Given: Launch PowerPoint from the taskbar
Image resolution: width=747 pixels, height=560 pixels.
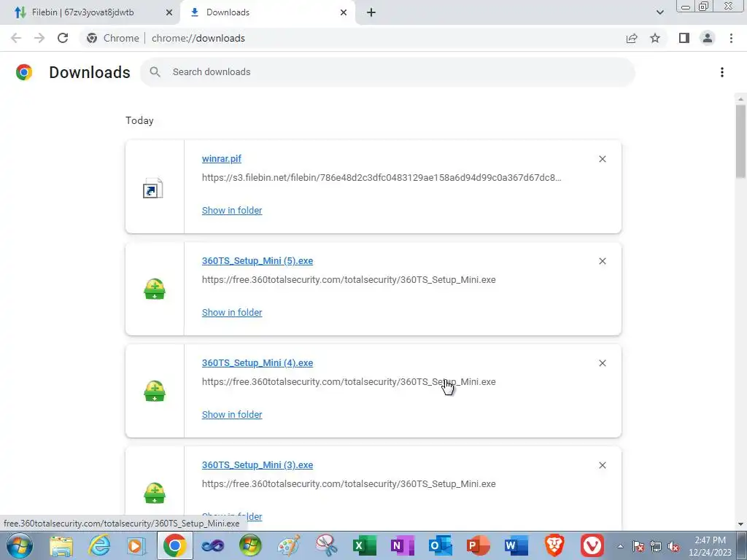Looking at the screenshot, I should [478, 545].
